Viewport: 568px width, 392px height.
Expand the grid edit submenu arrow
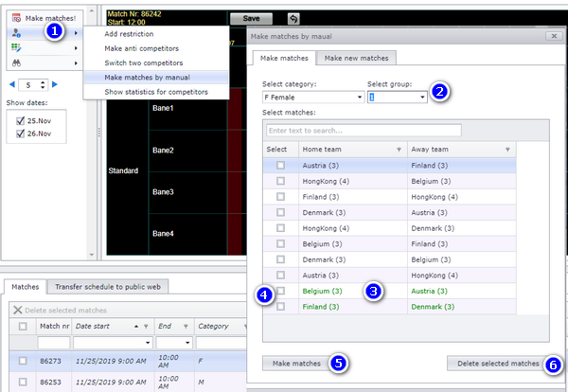[76, 48]
